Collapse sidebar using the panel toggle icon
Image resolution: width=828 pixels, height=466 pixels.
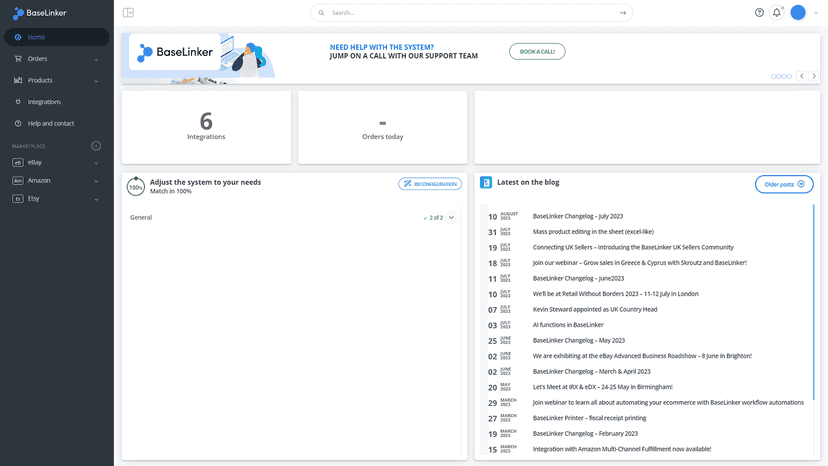pyautogui.click(x=128, y=13)
